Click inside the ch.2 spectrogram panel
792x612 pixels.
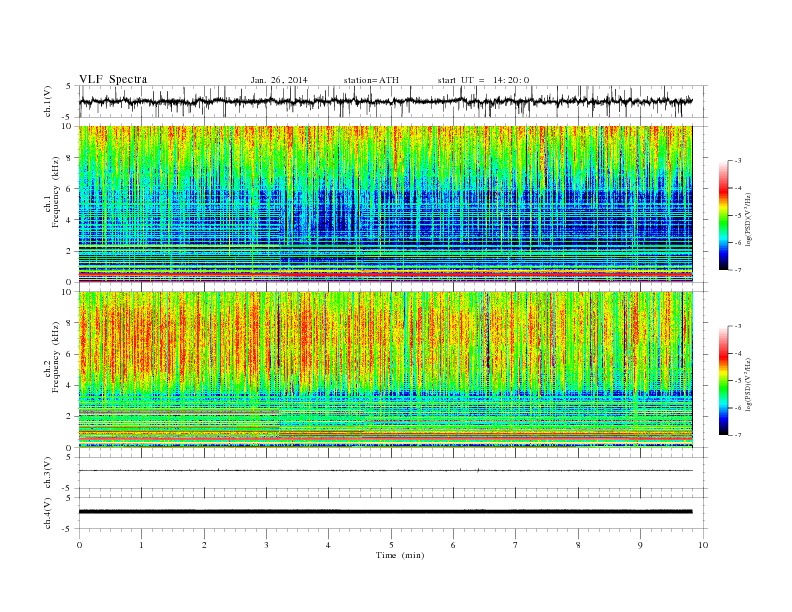pos(386,369)
